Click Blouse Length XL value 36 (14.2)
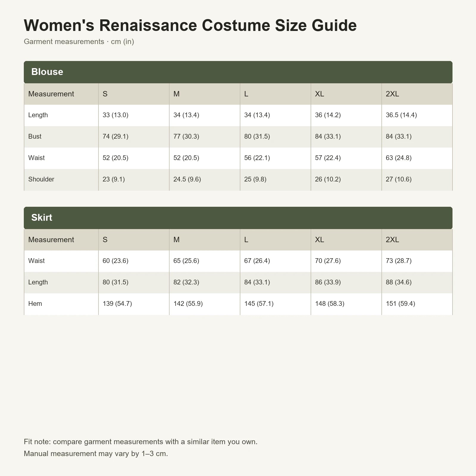The width and height of the screenshot is (476, 476). [x=328, y=115]
